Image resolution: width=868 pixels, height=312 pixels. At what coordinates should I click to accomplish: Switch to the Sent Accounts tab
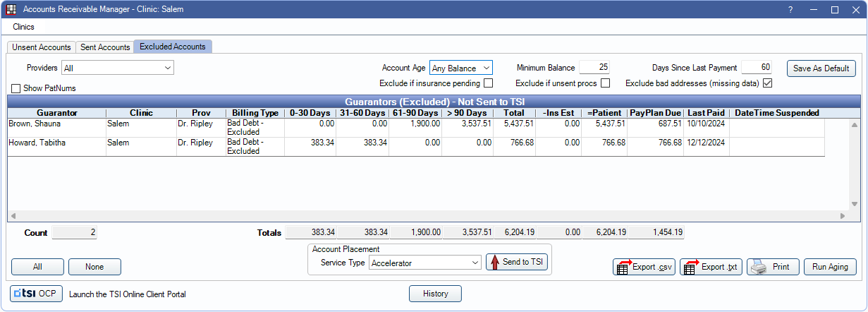pos(105,47)
